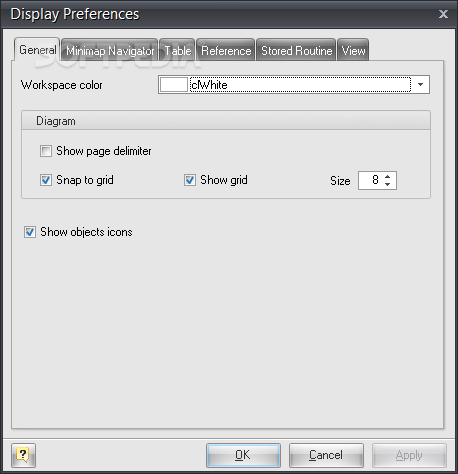Disable Snap to grid checkbox
Image resolution: width=458 pixels, height=474 pixels.
(46, 180)
